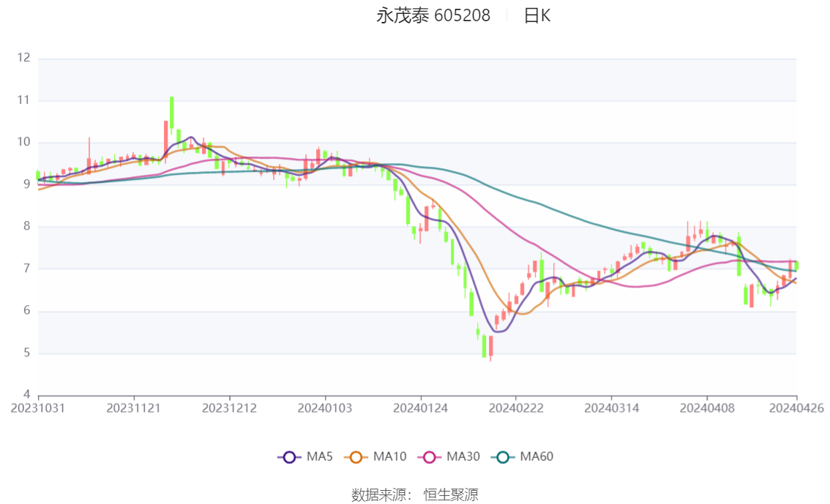
Task: Click the orange MA10 legend circle marker
Action: pyautogui.click(x=356, y=457)
